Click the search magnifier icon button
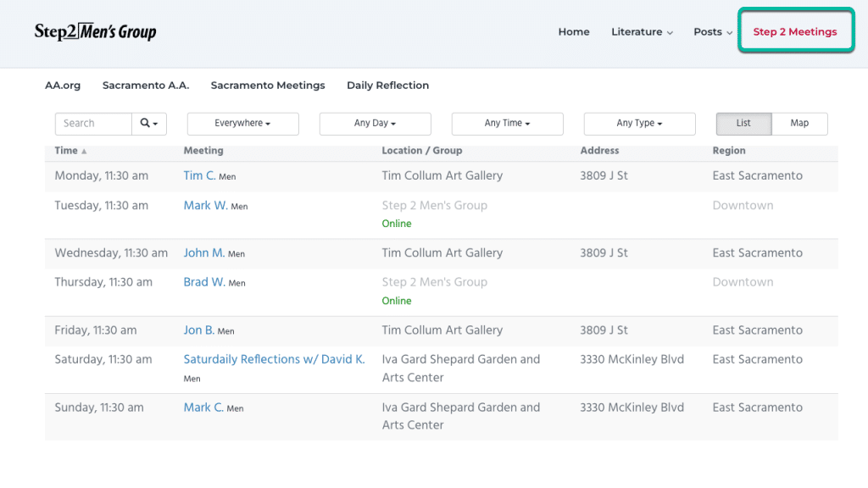This screenshot has width=868, height=488. click(149, 124)
